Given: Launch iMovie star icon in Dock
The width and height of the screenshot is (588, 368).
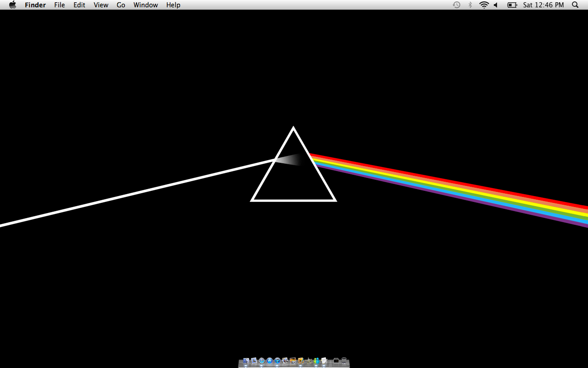Looking at the screenshot, I should (308, 361).
